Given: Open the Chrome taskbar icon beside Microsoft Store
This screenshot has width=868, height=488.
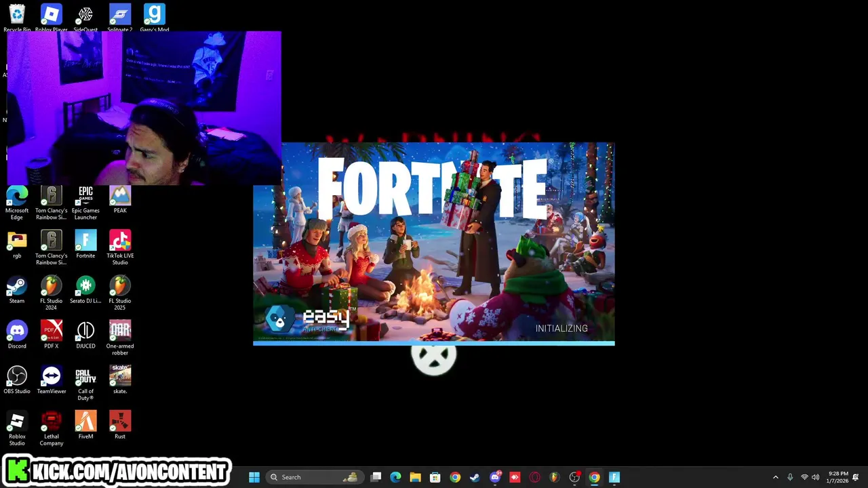Looking at the screenshot, I should 455,477.
